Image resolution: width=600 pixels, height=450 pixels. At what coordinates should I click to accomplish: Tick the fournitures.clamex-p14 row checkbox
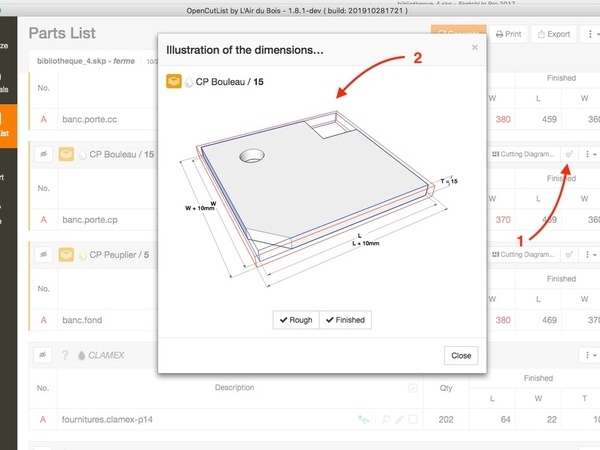413,420
